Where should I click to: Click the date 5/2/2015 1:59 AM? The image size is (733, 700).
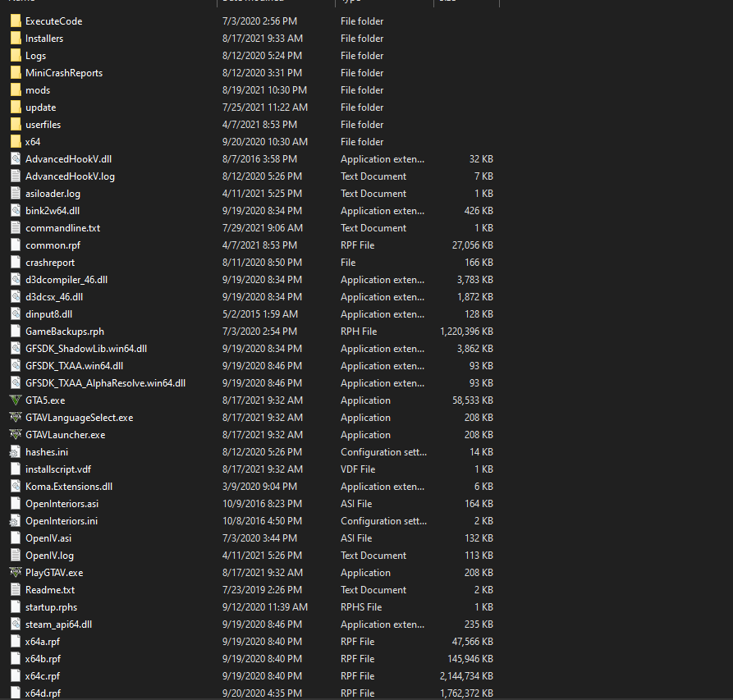point(260,314)
